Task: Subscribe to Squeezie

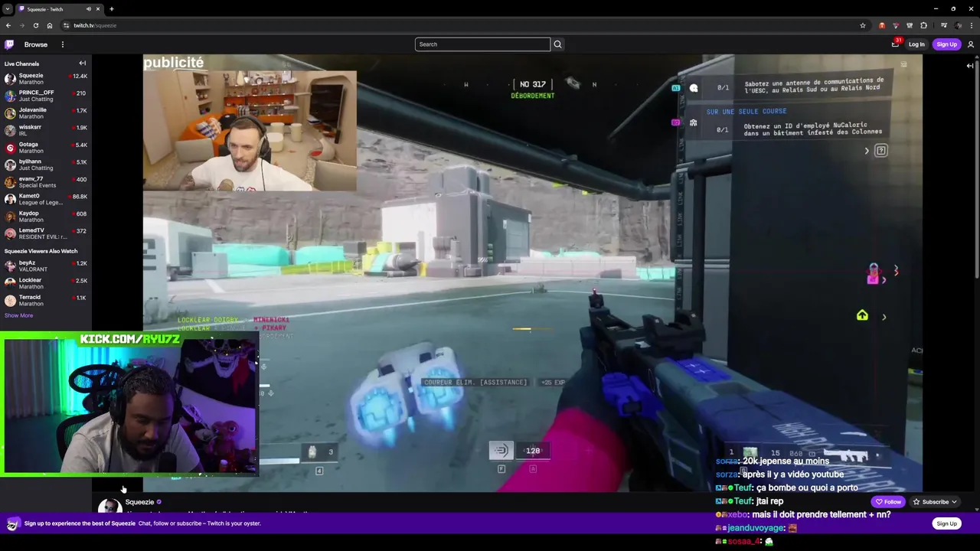Action: 934,502
